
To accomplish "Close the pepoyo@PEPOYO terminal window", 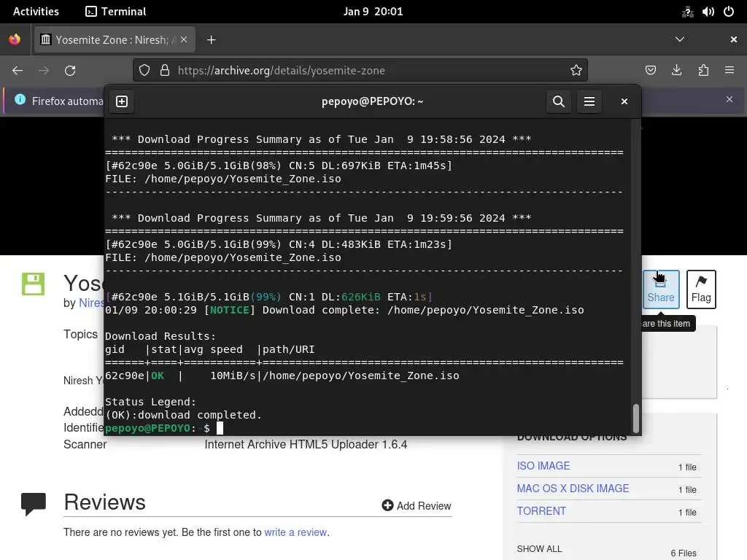I will tap(624, 101).
